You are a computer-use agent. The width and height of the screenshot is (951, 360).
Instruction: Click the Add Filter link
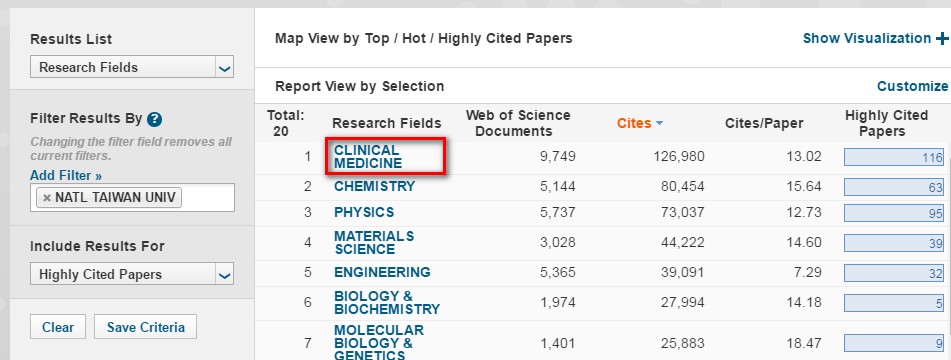(x=66, y=176)
